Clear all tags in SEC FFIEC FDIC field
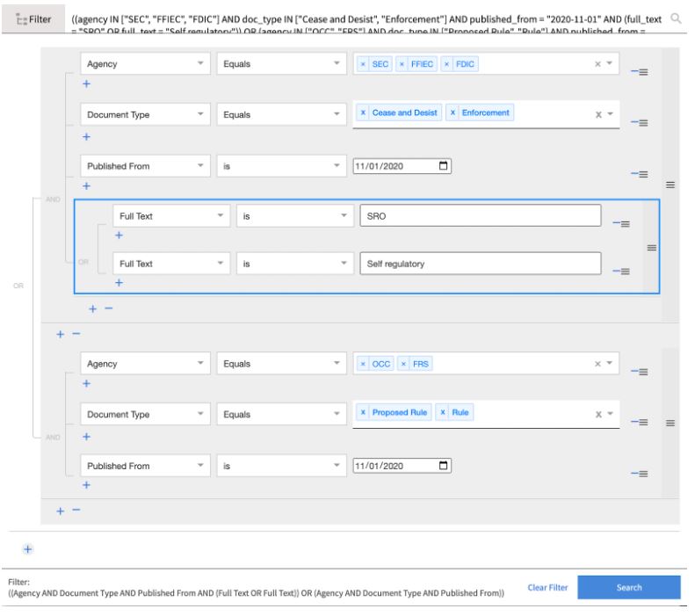Screen dimensions: 695x616 pyautogui.click(x=597, y=64)
